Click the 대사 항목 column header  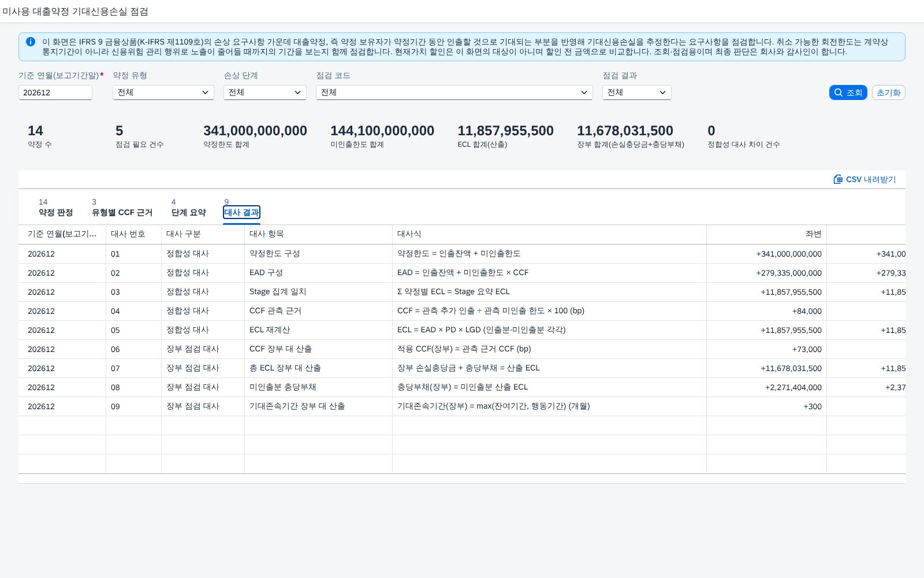coord(318,234)
